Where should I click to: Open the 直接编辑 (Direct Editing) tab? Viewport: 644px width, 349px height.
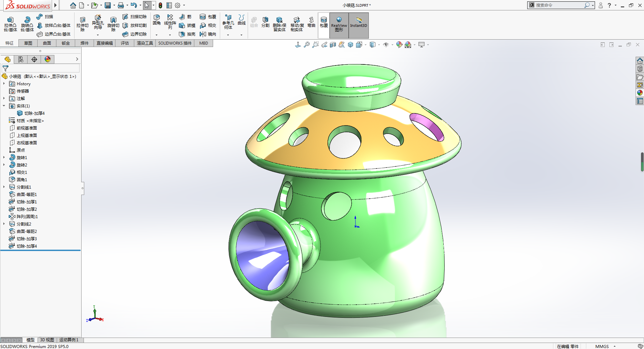pos(105,43)
